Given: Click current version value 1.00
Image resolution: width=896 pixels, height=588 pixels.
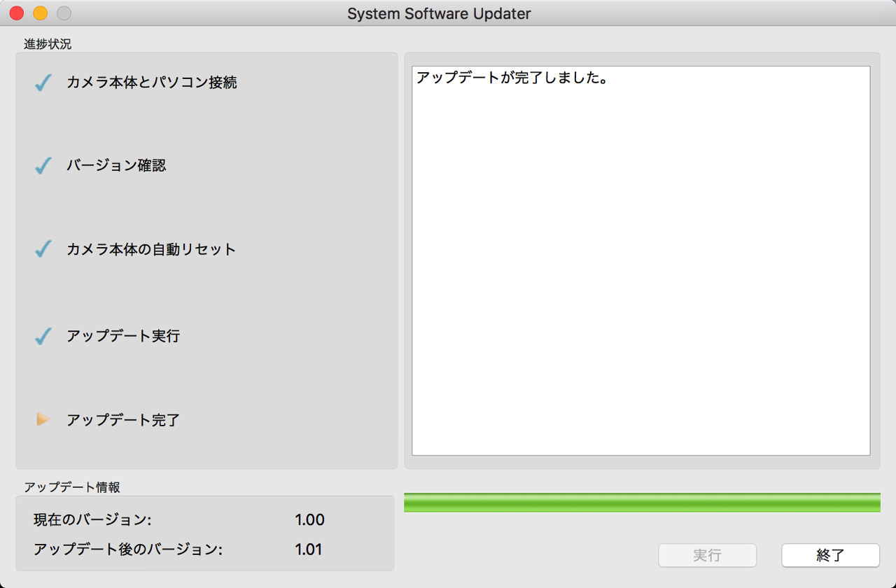Looking at the screenshot, I should tap(309, 520).
